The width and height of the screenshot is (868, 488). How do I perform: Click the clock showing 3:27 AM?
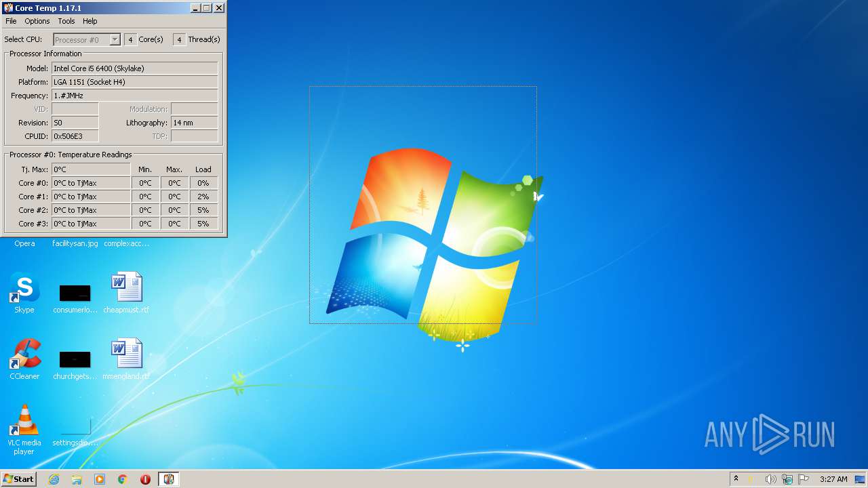coord(833,479)
